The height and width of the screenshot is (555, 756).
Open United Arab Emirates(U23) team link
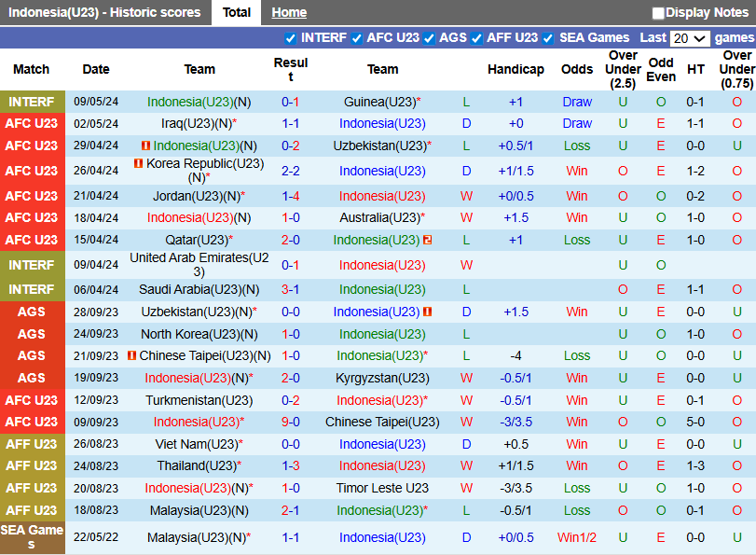point(199,265)
